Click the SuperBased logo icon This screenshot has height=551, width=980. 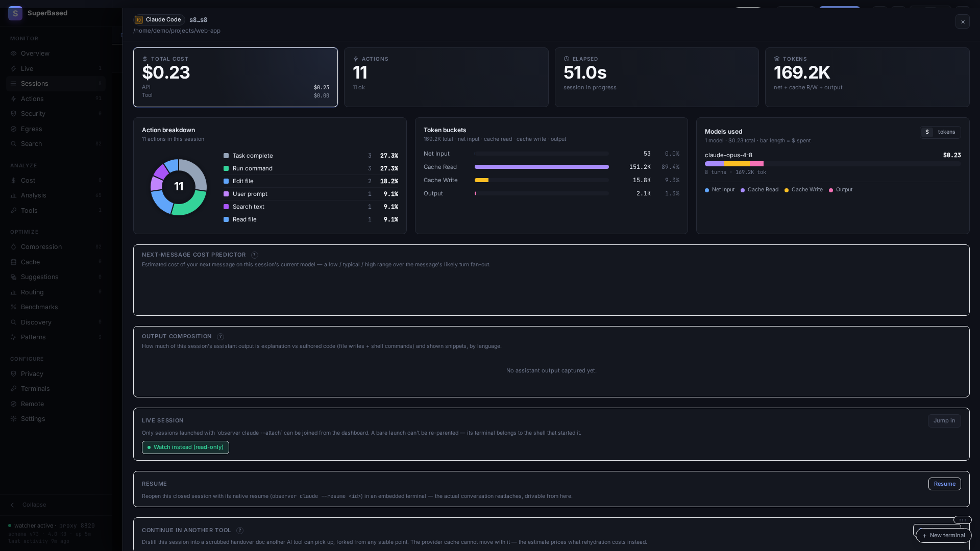(x=15, y=13)
